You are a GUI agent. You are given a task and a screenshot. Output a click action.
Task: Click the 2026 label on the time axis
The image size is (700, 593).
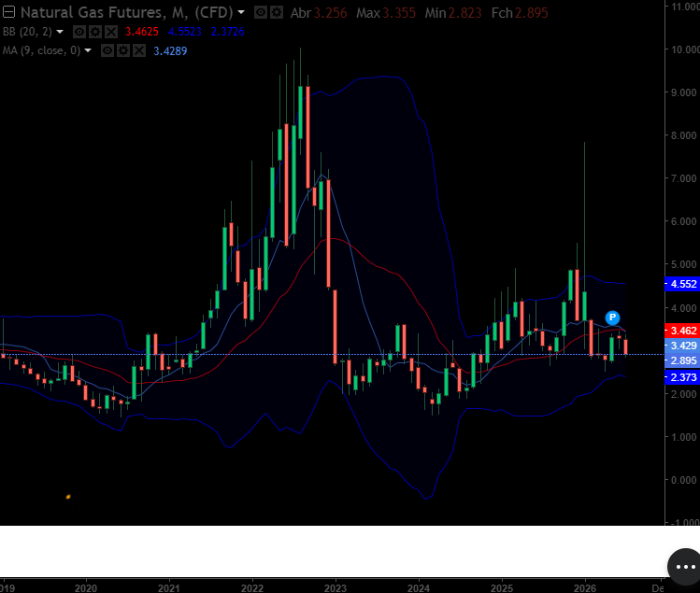(x=585, y=588)
